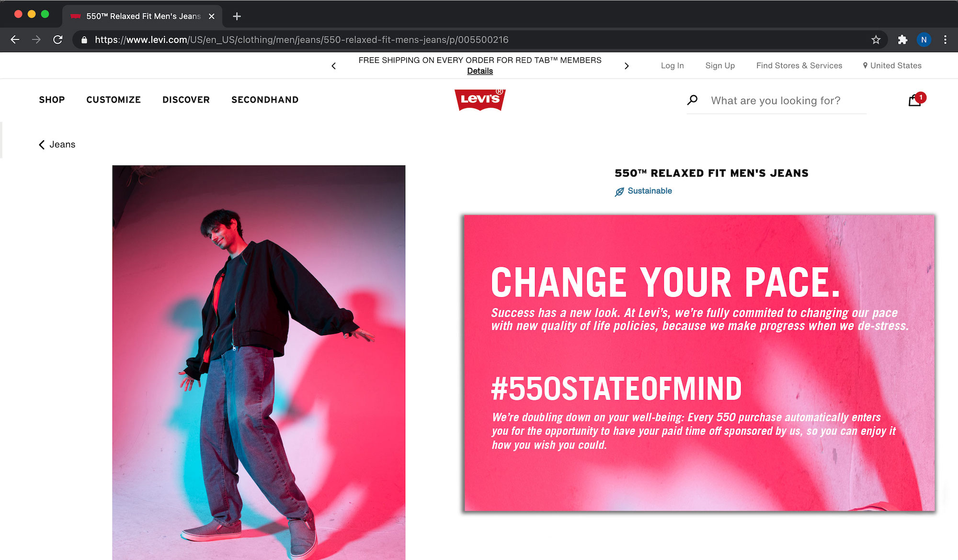
Task: Click the Levi's logo
Action: [x=480, y=100]
